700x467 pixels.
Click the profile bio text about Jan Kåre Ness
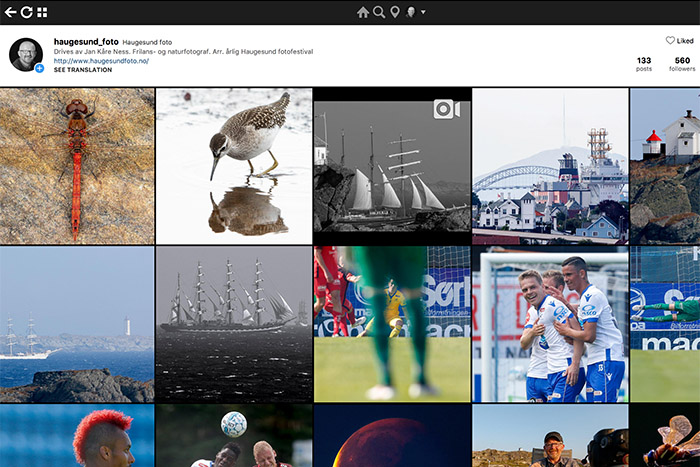pyautogui.click(x=183, y=52)
